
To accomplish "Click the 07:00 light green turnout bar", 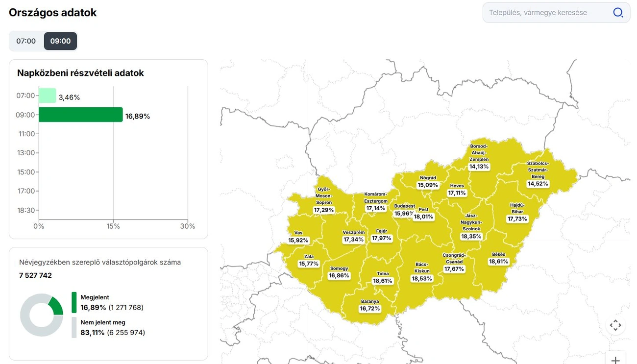I will [48, 96].
